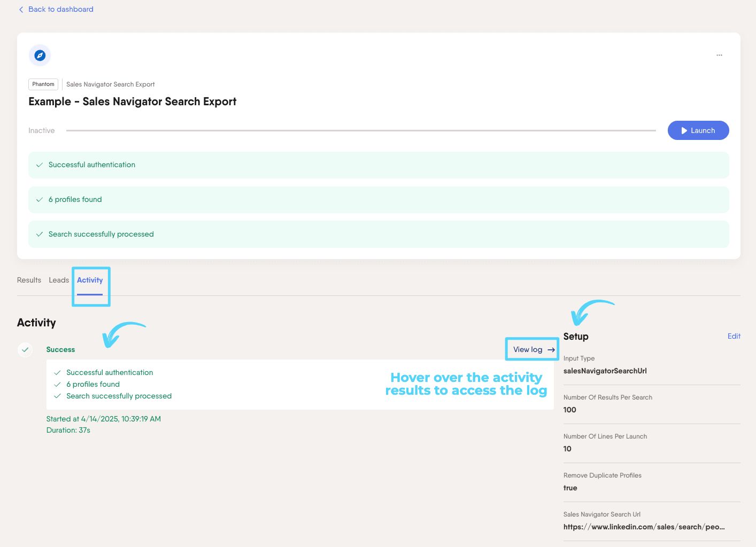
Task: Click the Example - Sales Navigator Search Export title
Action: click(x=133, y=101)
